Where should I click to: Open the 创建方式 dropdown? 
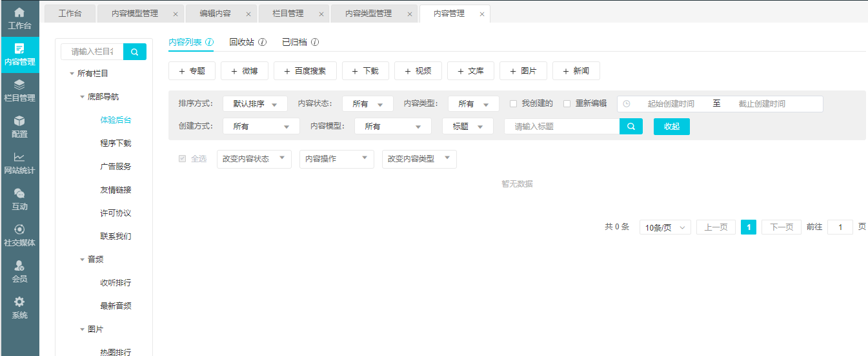(x=261, y=127)
